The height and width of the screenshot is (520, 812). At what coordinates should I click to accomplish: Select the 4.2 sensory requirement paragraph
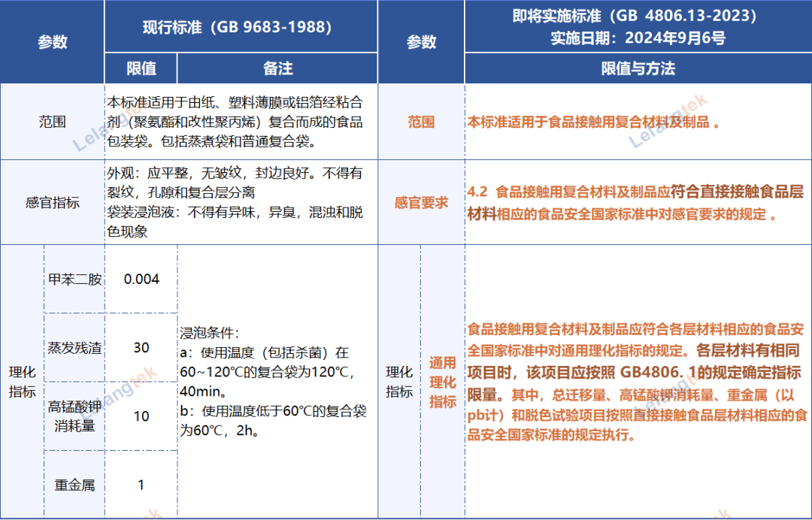click(x=636, y=203)
